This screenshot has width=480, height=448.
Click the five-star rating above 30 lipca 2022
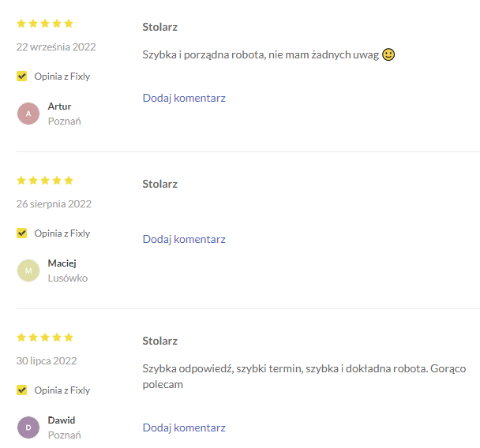45,338
